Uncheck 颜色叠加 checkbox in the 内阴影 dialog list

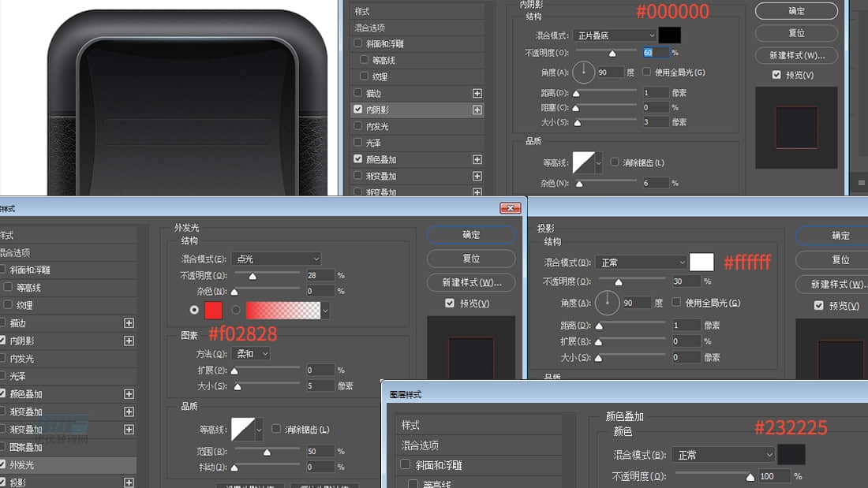coord(357,158)
